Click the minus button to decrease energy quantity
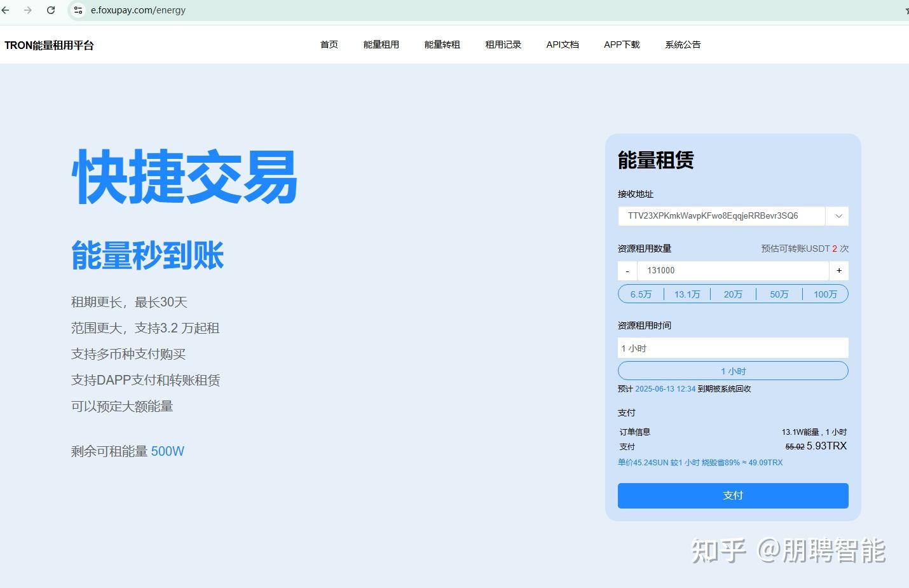Viewport: 909px width, 588px height. pyautogui.click(x=627, y=270)
